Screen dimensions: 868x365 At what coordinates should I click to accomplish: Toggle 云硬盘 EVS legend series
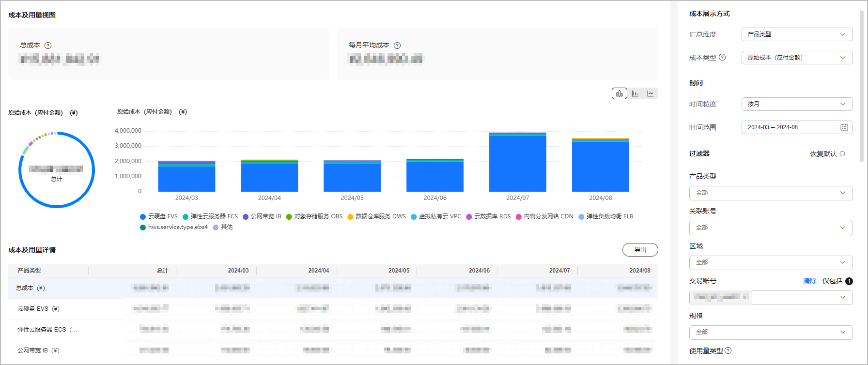pyautogui.click(x=158, y=216)
